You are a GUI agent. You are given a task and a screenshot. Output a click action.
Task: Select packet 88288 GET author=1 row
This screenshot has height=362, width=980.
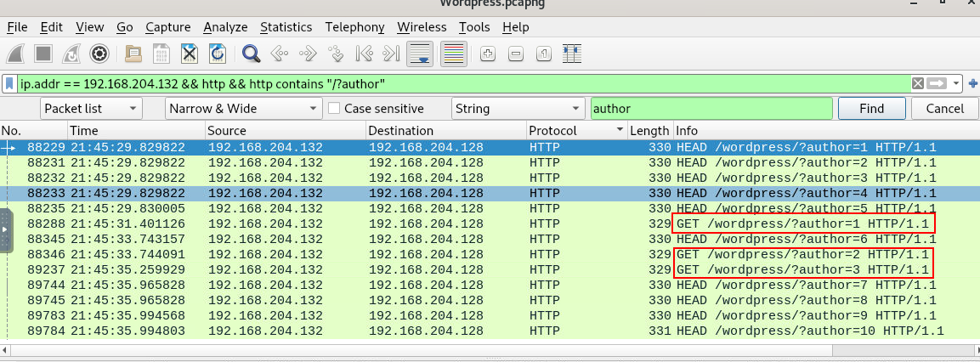coord(425,223)
